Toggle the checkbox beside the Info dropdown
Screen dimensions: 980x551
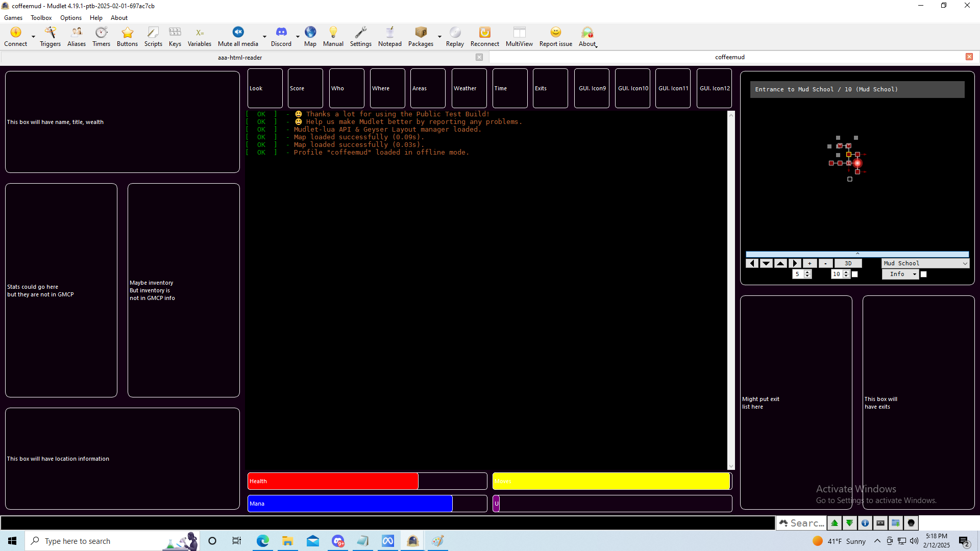click(924, 274)
